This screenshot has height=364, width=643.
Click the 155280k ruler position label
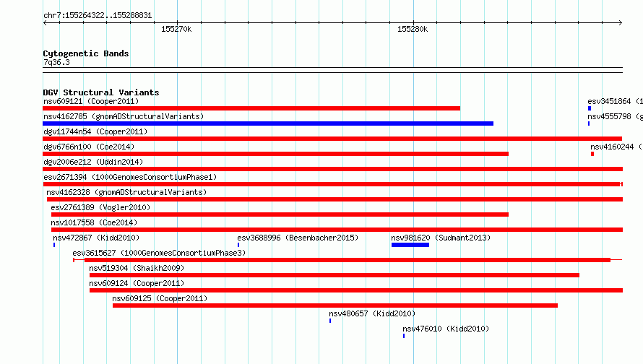click(413, 29)
